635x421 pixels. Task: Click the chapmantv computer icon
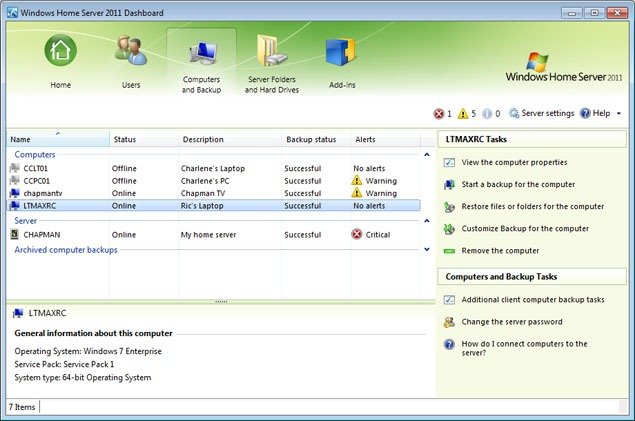[15, 193]
